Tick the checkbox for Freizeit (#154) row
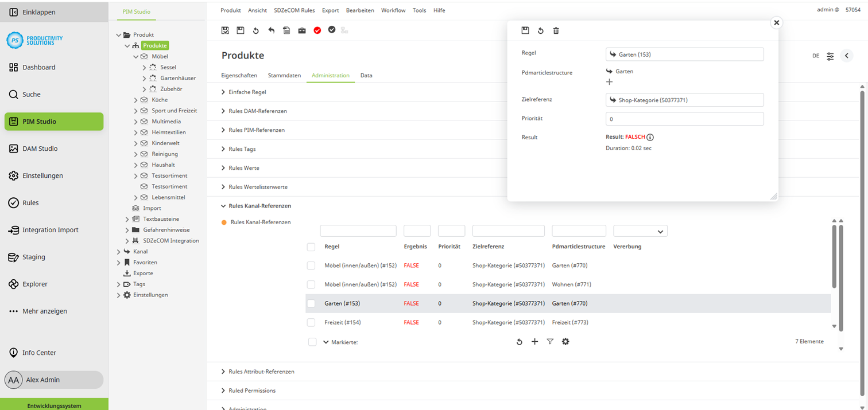This screenshot has height=410, width=868. point(311,322)
